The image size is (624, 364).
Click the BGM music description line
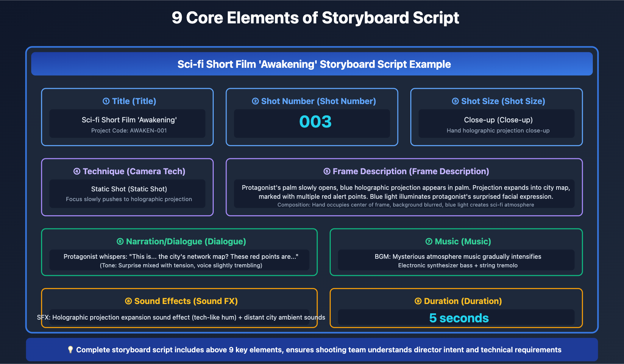(459, 256)
